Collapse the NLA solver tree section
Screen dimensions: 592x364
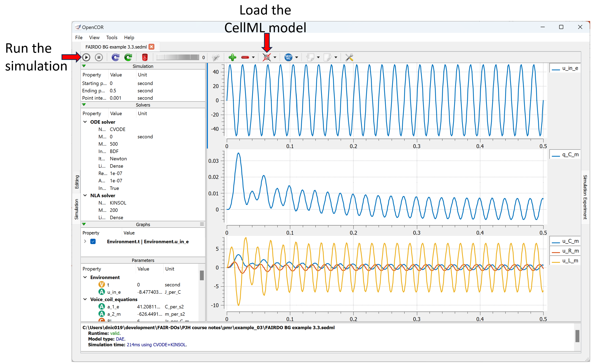click(x=85, y=195)
